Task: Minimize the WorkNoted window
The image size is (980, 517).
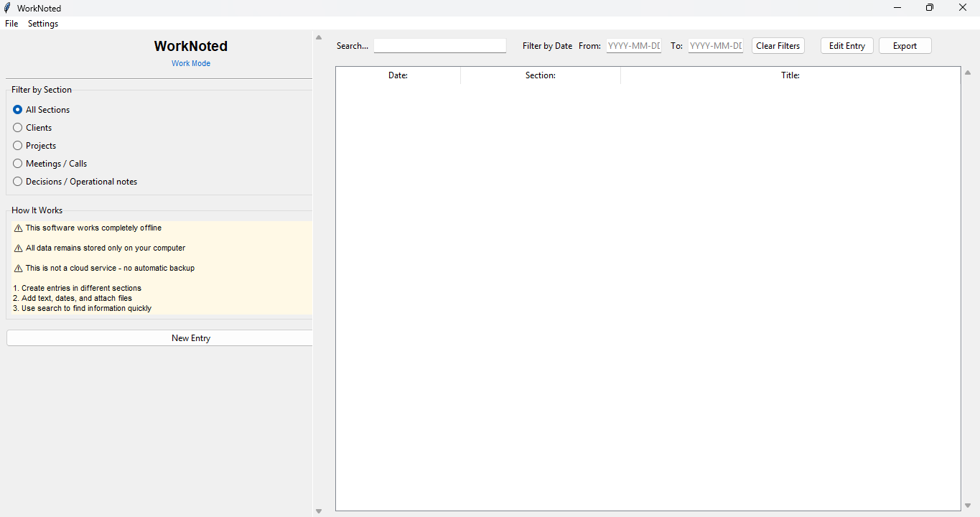Action: (897, 8)
